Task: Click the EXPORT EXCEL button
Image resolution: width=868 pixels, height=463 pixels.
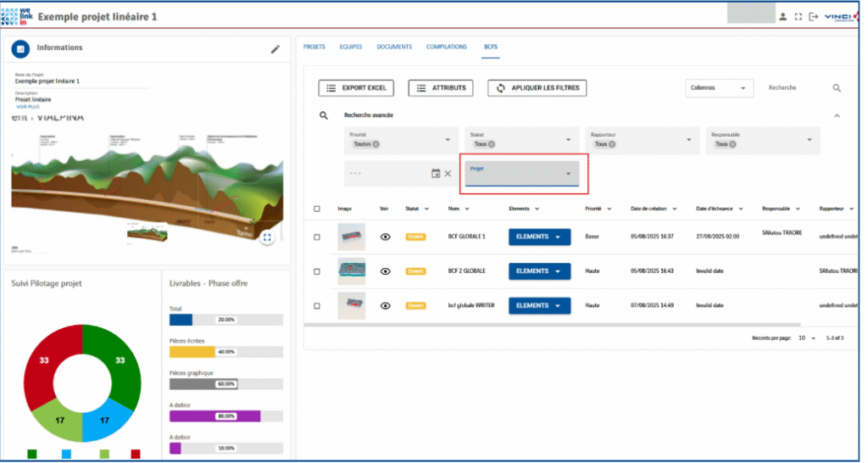Action: pos(356,88)
